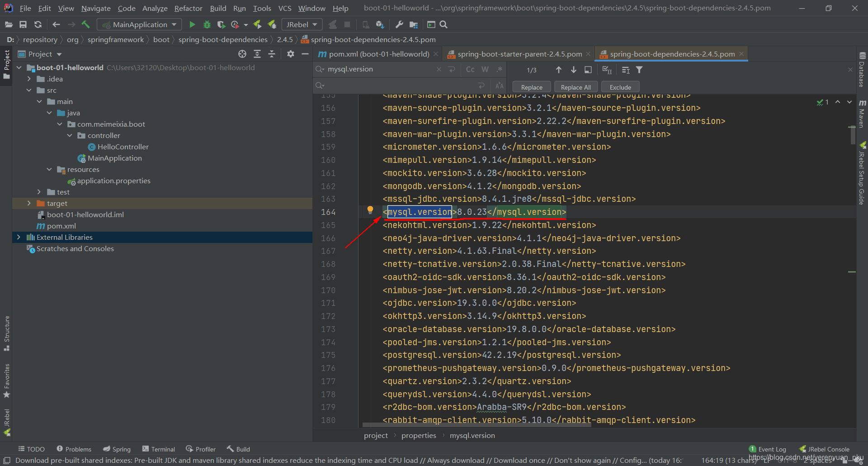Click the horizontal editor scrollbar
The image size is (868, 466).
point(476,425)
